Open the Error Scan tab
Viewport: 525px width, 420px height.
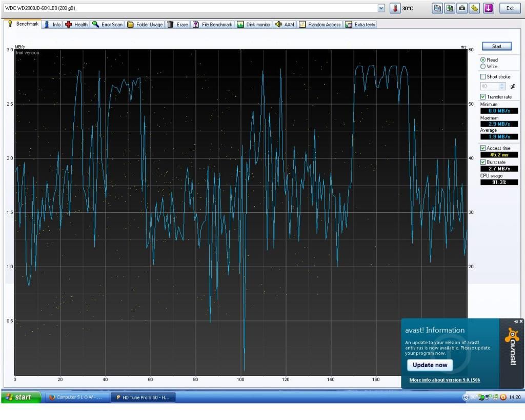point(108,25)
